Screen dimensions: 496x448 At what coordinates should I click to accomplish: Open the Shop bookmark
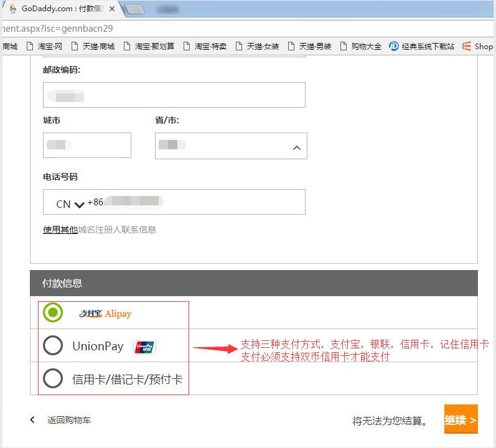(478, 47)
